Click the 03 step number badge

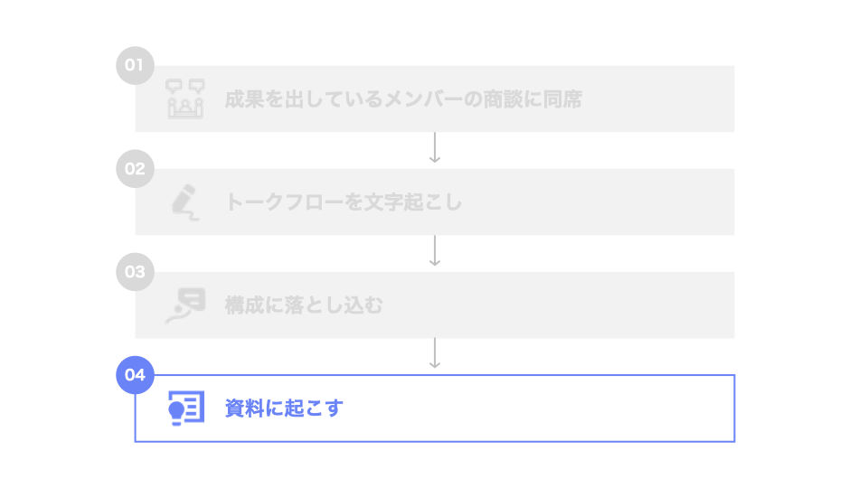click(x=136, y=271)
